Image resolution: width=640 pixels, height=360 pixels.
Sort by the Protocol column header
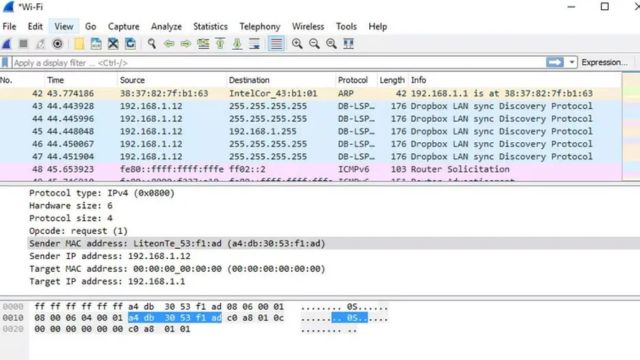click(356, 80)
